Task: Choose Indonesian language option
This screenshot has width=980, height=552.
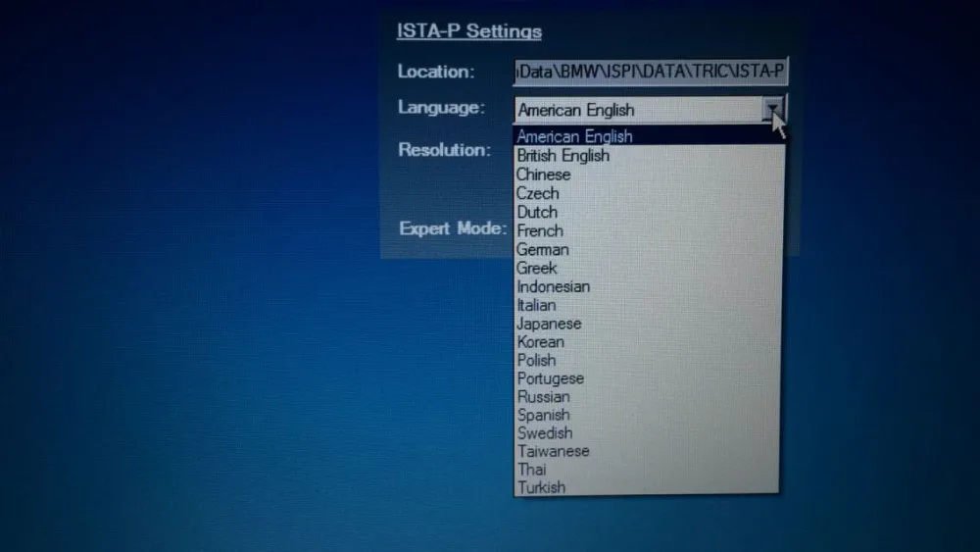Action: 649,286
